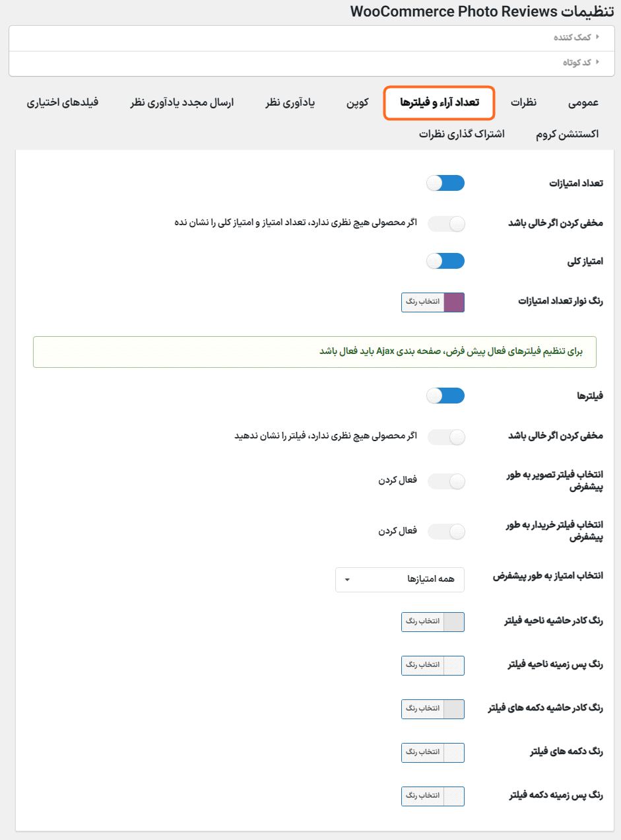Open the نظرات tab

pyautogui.click(x=524, y=103)
